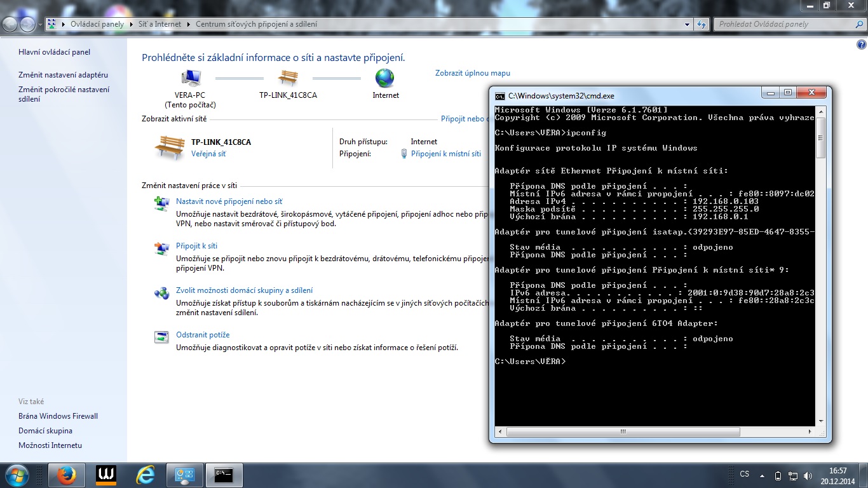Screen dimensions: 868x488
Task: Show hidden system tray icons
Action: click(764, 475)
